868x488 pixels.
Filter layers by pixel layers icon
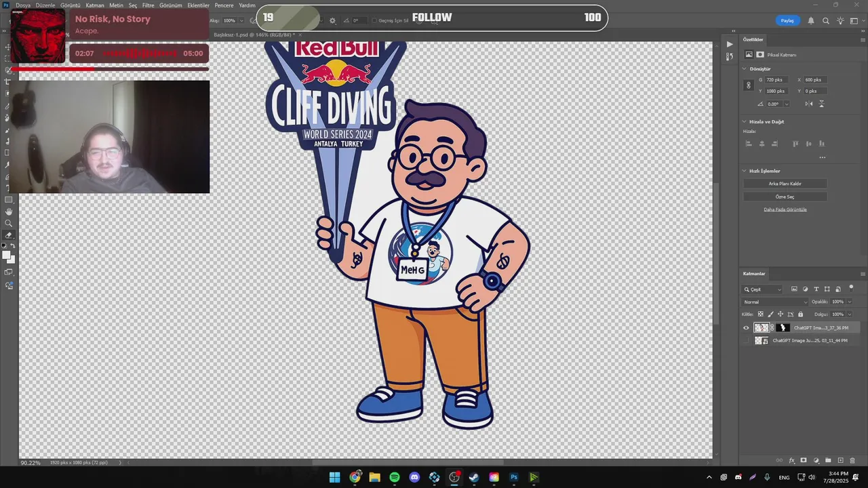tap(794, 289)
